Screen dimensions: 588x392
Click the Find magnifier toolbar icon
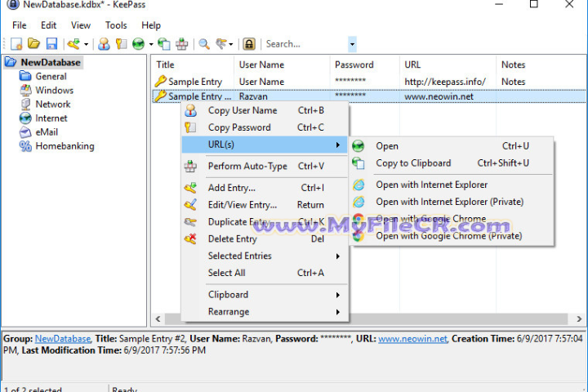click(x=204, y=44)
